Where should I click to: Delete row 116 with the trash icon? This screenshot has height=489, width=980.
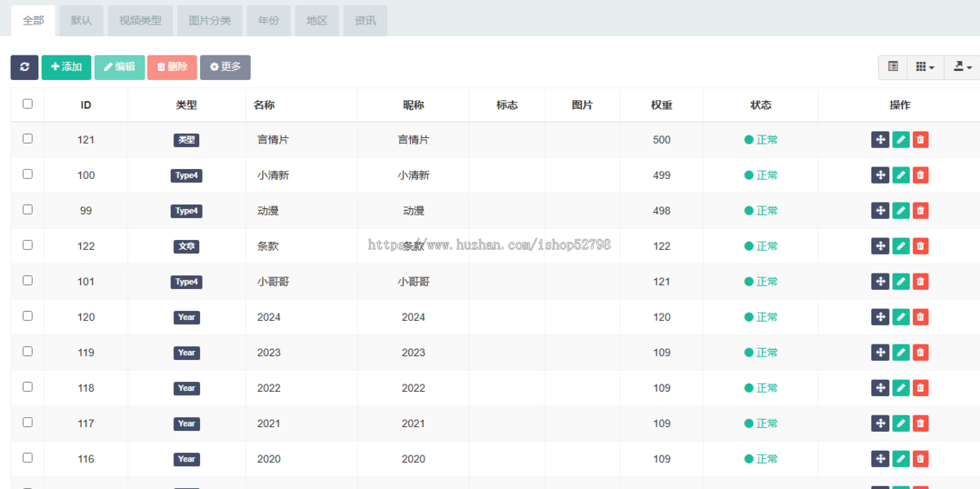pyautogui.click(x=920, y=459)
